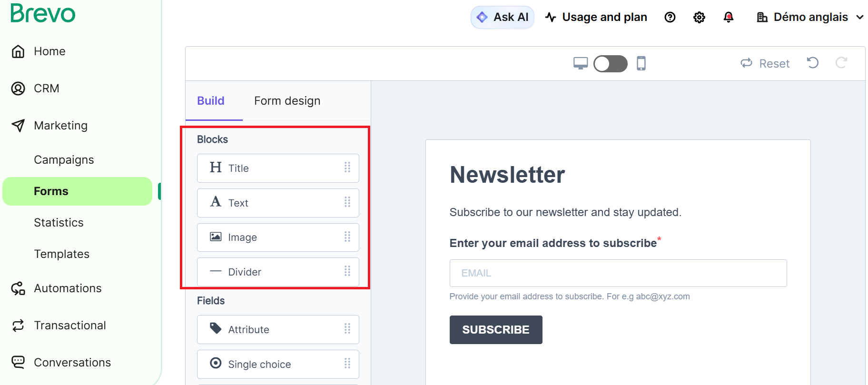Open the Automations sidebar section
This screenshot has height=385, width=868.
68,288
